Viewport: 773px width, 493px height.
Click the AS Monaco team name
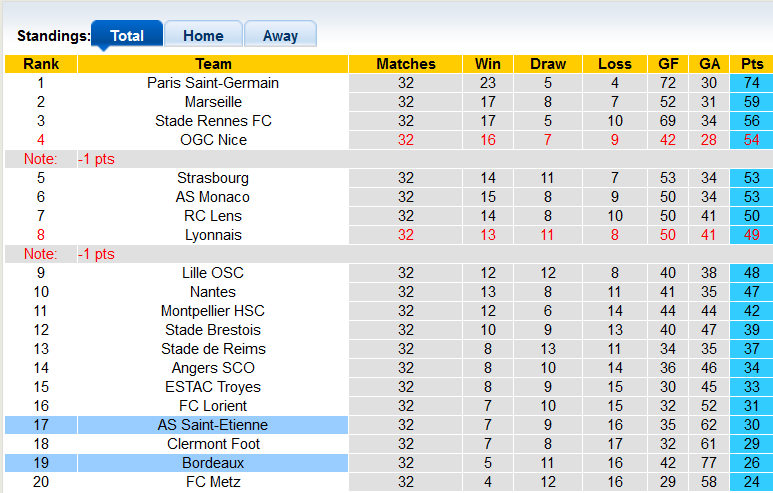pyautogui.click(x=213, y=197)
